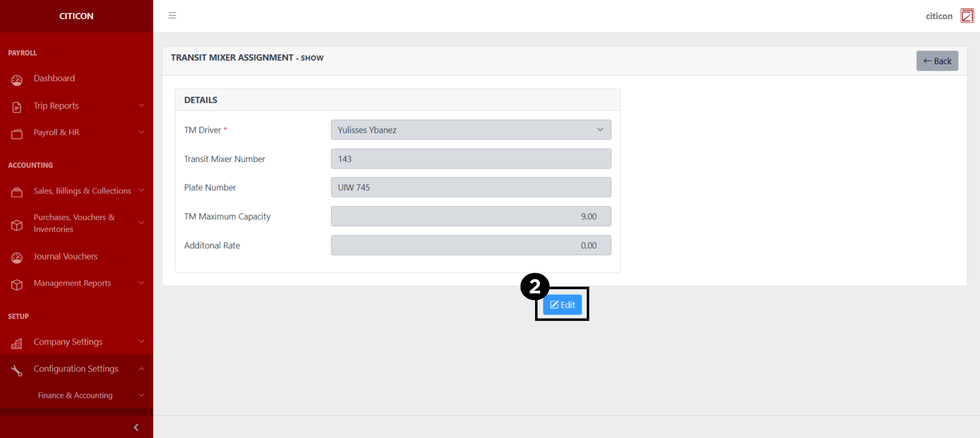
Task: Expand Sales, Billings & Collections chevron
Action: pos(141,190)
